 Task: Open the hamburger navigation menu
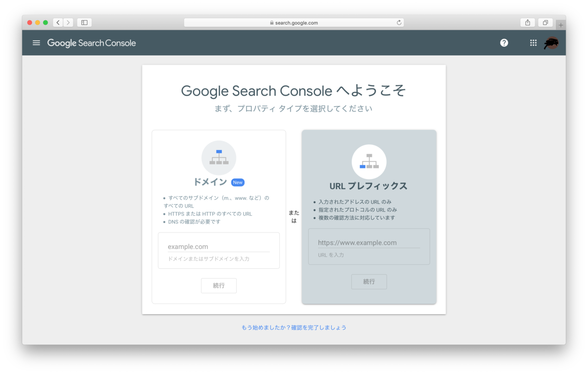pos(36,43)
